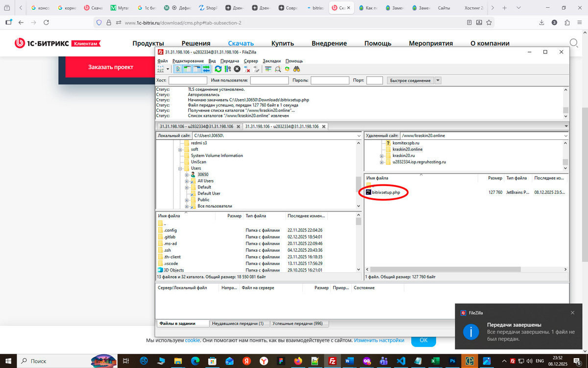Toggle the transfer queue panel
The width and height of the screenshot is (588, 368).
207,69
